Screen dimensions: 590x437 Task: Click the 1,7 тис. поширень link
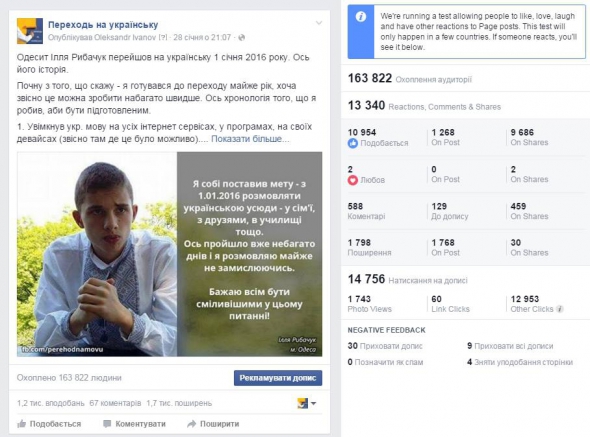point(179,403)
